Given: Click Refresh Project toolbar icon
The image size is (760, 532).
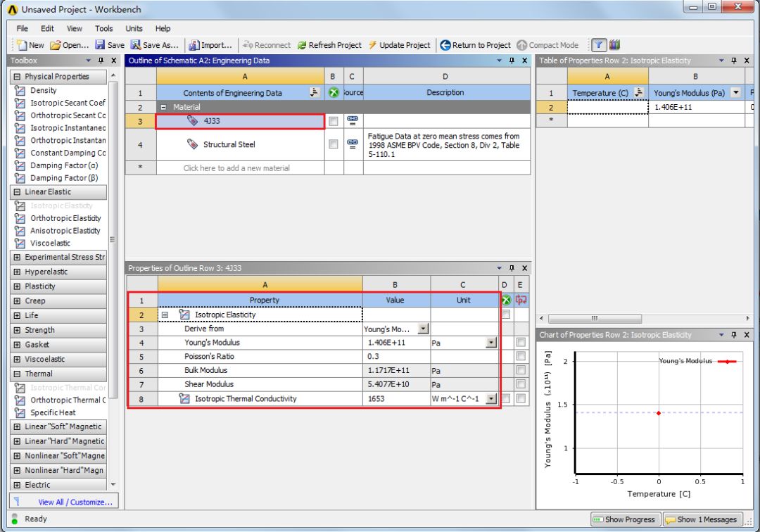Looking at the screenshot, I should pos(302,45).
